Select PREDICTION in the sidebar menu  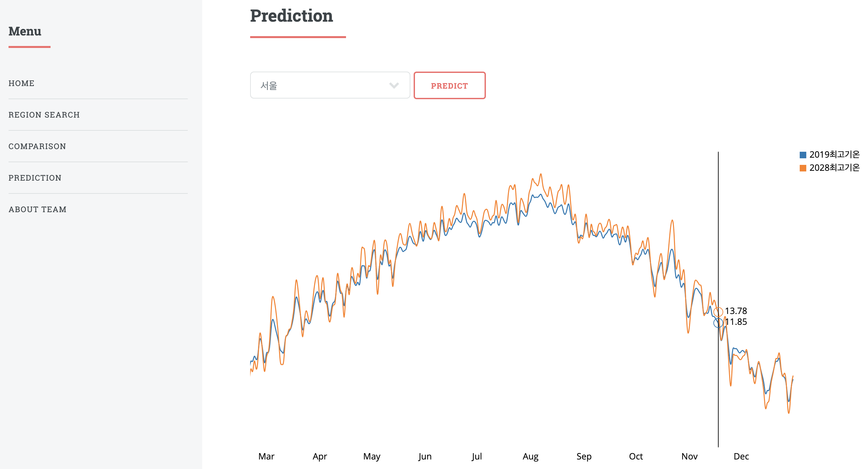pos(35,178)
